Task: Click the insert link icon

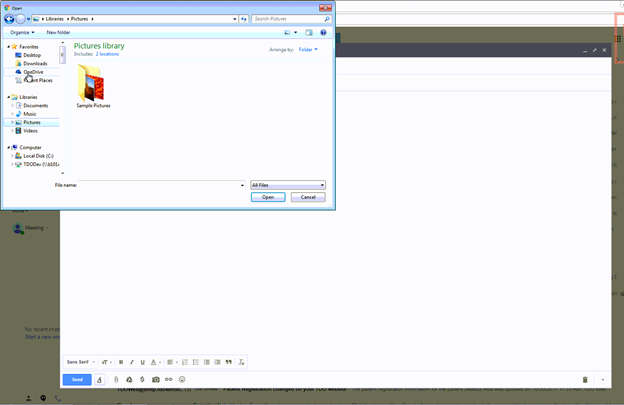Action: [x=168, y=379]
